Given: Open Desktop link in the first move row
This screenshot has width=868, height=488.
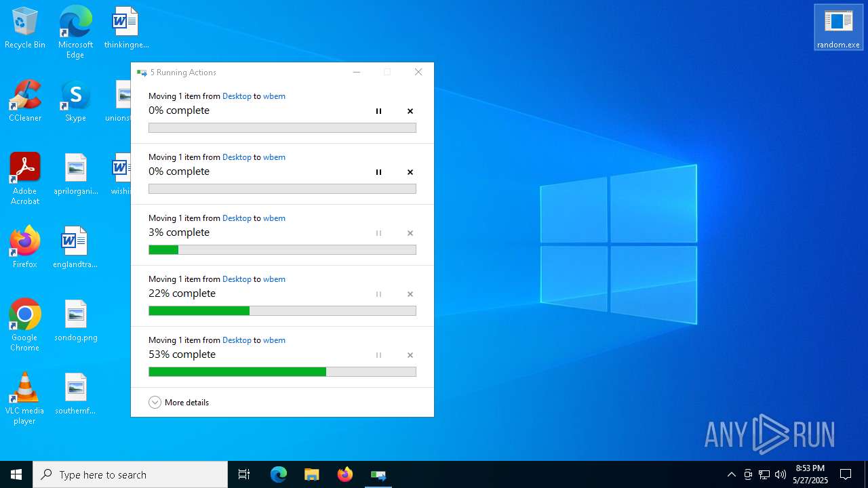Looking at the screenshot, I should click(x=237, y=96).
